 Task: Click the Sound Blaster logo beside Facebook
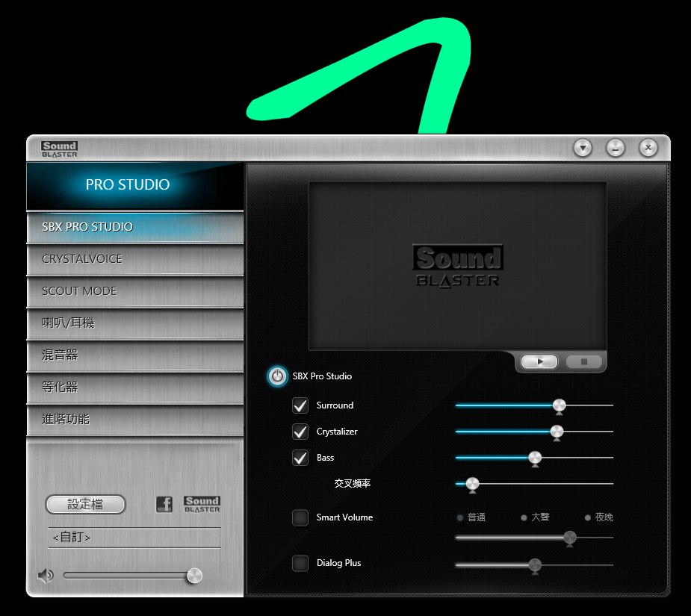[202, 505]
